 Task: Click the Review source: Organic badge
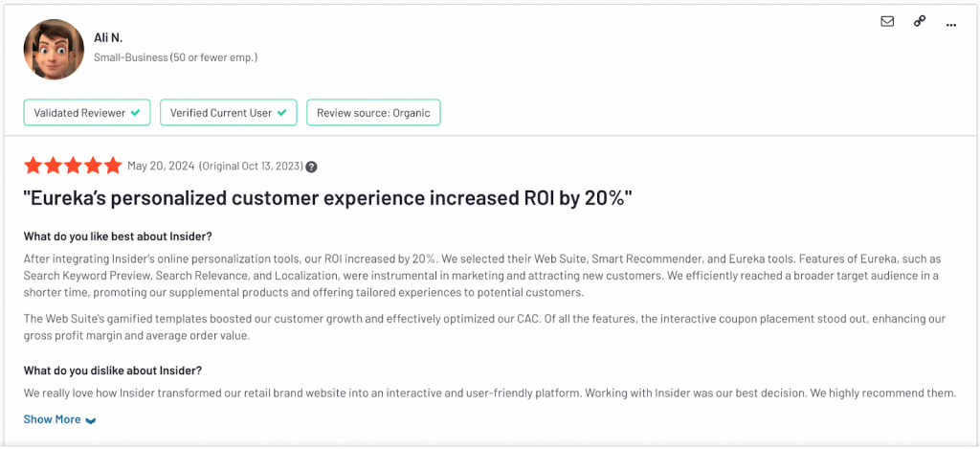373,113
